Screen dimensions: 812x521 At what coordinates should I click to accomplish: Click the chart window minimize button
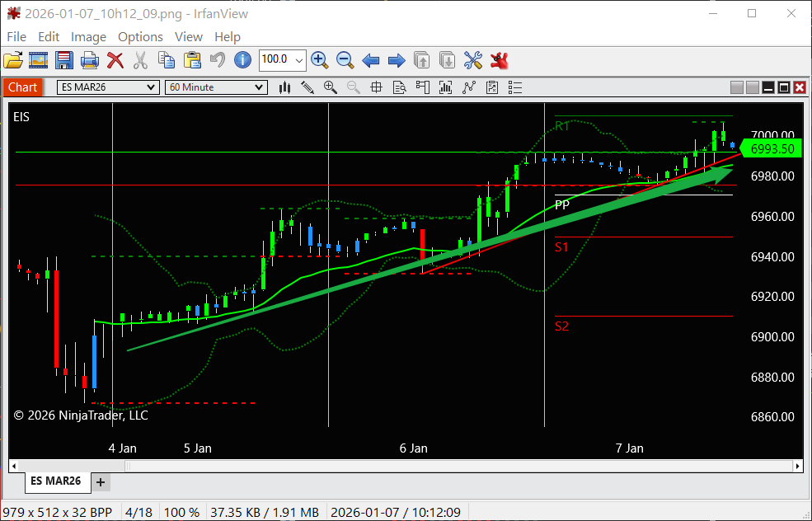(768, 87)
